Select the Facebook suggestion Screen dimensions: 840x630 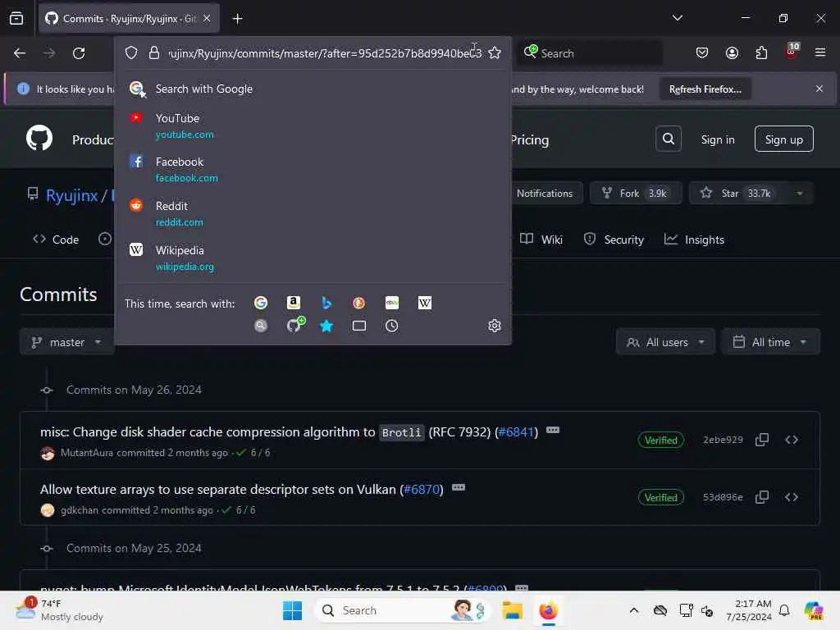tap(313, 169)
